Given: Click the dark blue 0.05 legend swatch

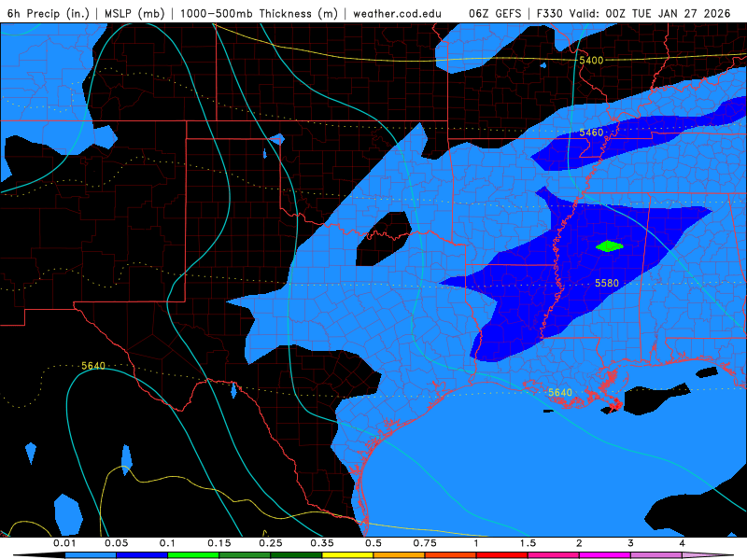Looking at the screenshot, I should coord(142,555).
